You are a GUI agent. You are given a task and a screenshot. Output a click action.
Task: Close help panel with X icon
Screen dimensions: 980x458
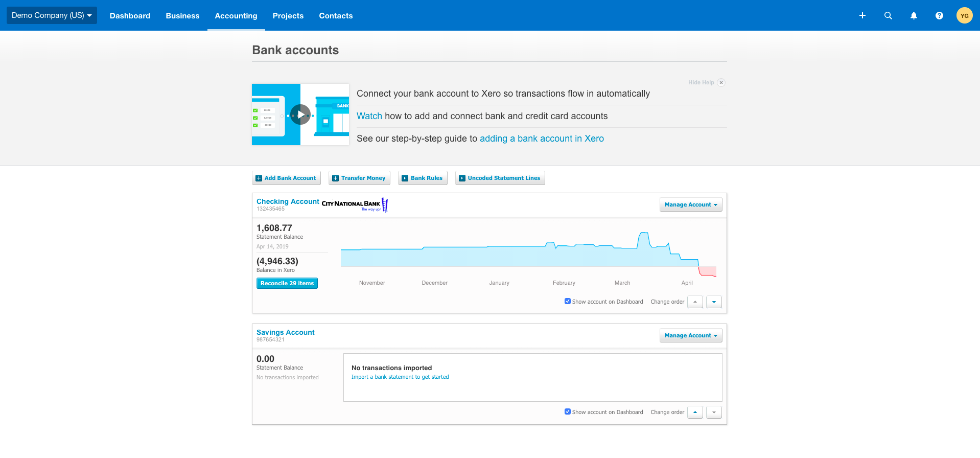tap(721, 82)
